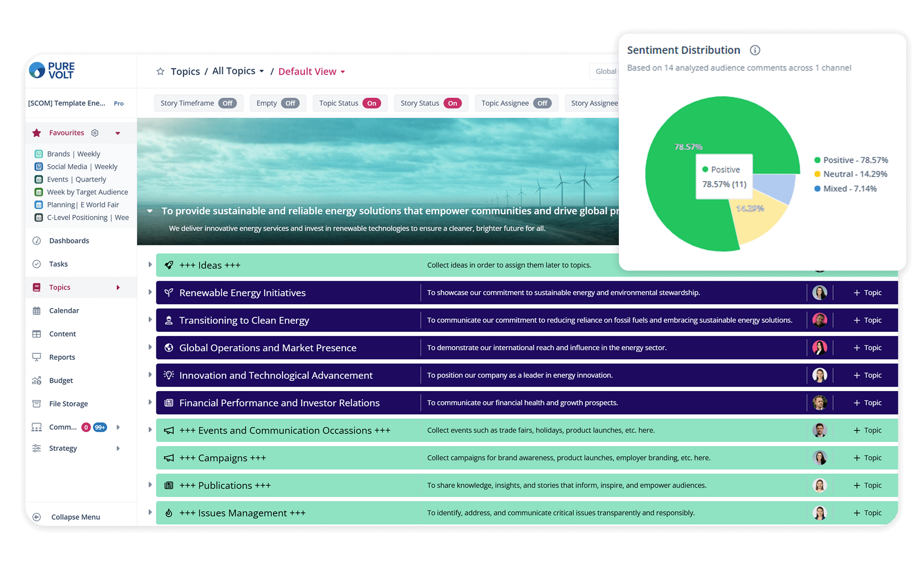
Task: Toggle Mixed legend entry in sentiment chart
Action: (845, 188)
